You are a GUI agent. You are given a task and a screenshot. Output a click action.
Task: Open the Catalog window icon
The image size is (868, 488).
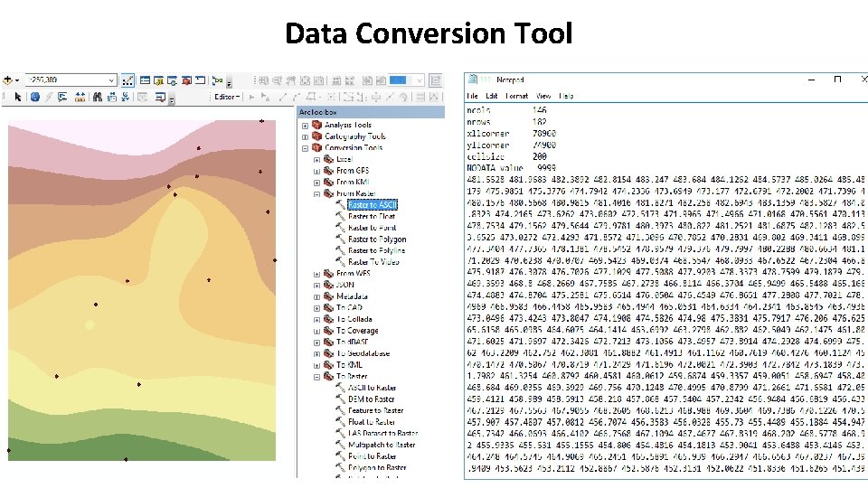pyautogui.click(x=159, y=80)
